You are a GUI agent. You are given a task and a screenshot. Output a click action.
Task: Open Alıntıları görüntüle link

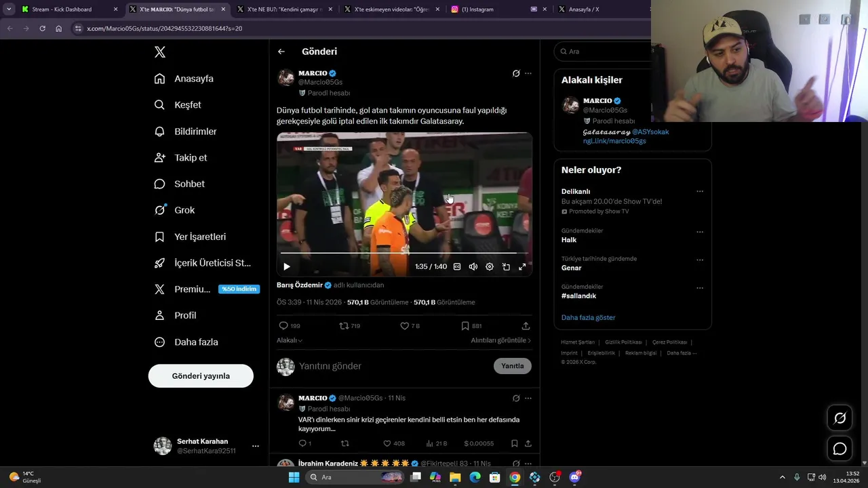click(501, 340)
